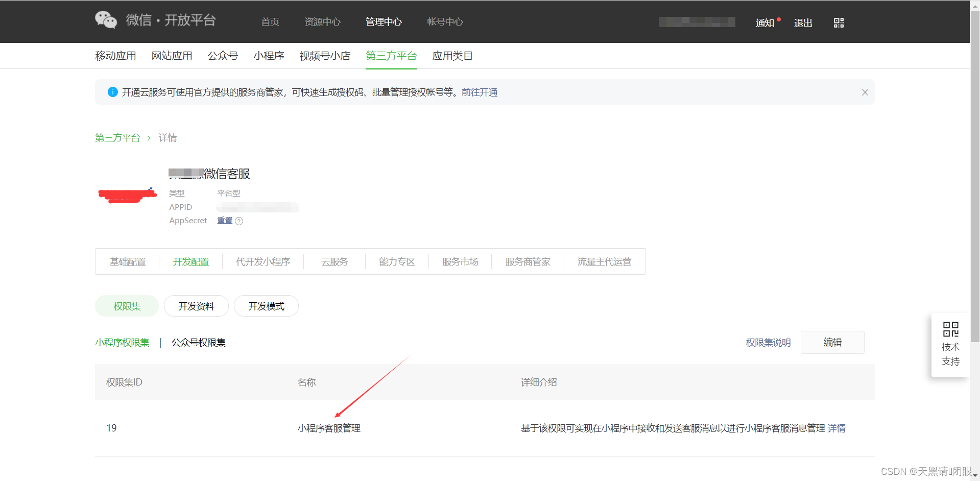Open the 服务商管家 section tab
Screen dimensions: 980x481
528,262
